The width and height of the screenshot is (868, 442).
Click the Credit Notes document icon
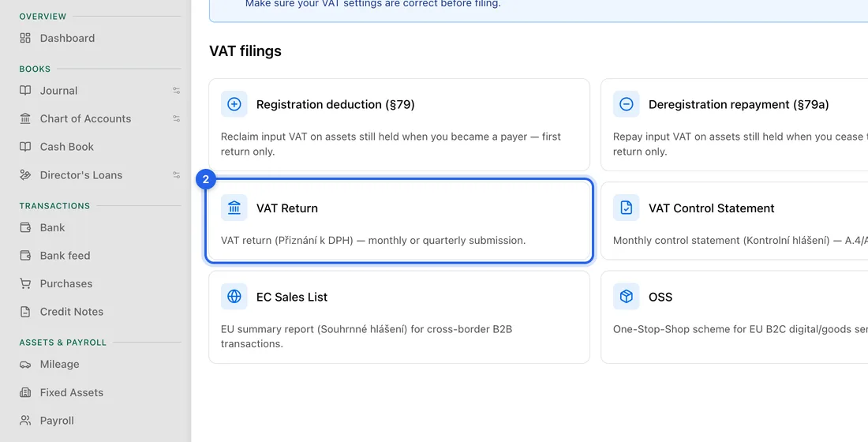tap(25, 312)
